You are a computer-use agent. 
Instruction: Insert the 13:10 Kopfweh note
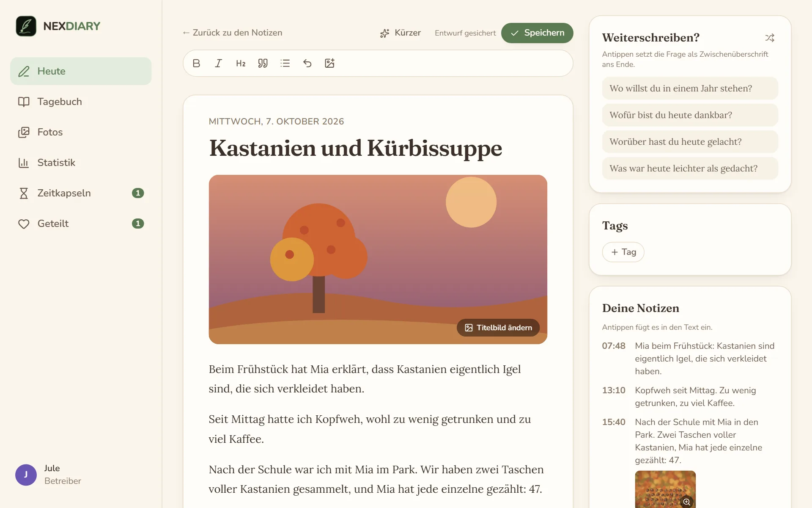click(x=690, y=397)
